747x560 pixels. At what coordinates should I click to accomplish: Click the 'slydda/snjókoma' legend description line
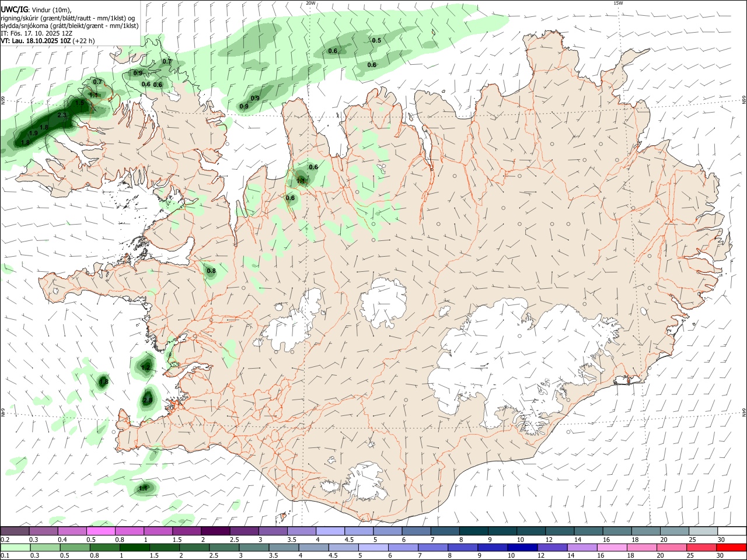coord(69,26)
